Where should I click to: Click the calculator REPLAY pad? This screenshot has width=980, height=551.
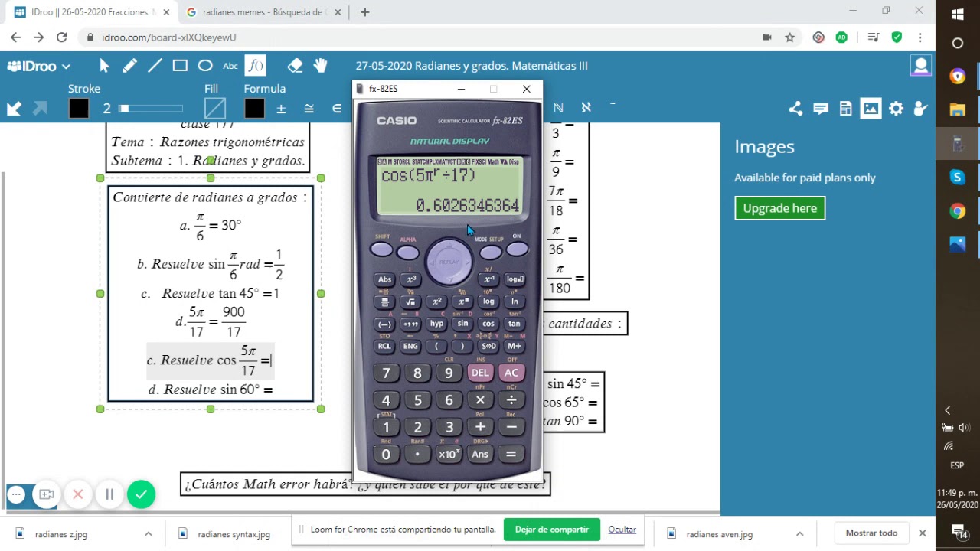pos(449,262)
